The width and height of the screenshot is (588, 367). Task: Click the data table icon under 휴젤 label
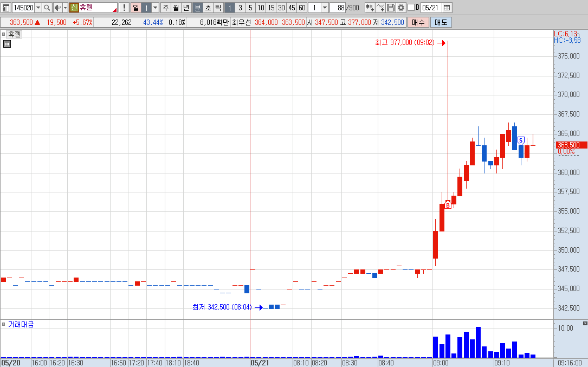click(7, 44)
